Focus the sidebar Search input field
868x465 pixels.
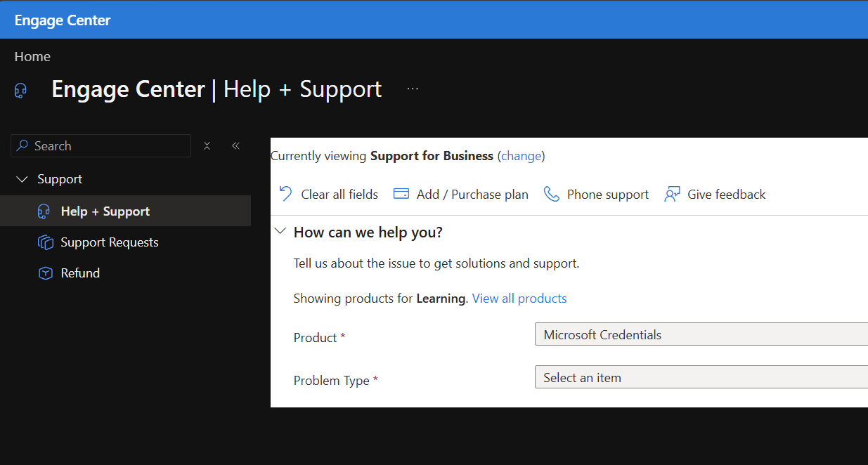[x=101, y=145]
